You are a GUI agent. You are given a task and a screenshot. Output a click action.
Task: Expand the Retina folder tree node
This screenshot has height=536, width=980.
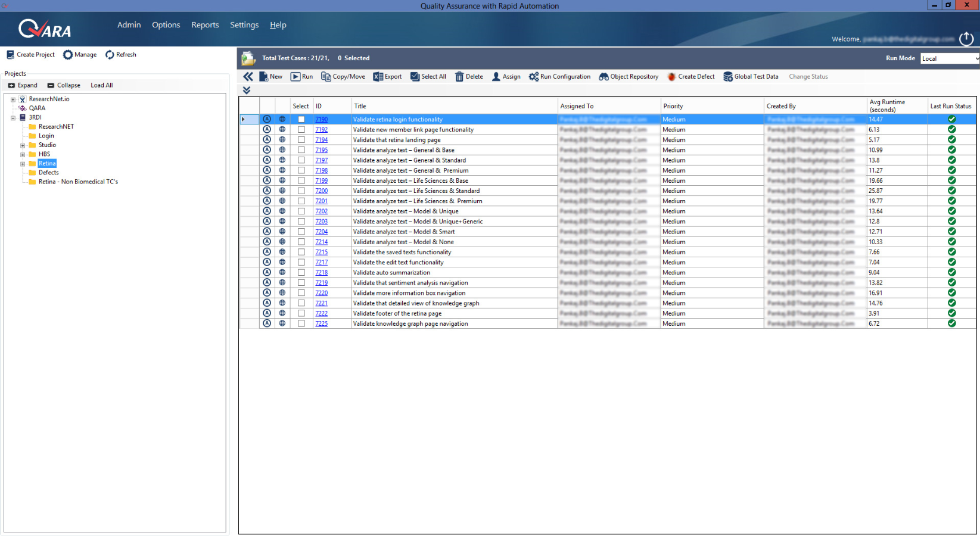click(23, 164)
